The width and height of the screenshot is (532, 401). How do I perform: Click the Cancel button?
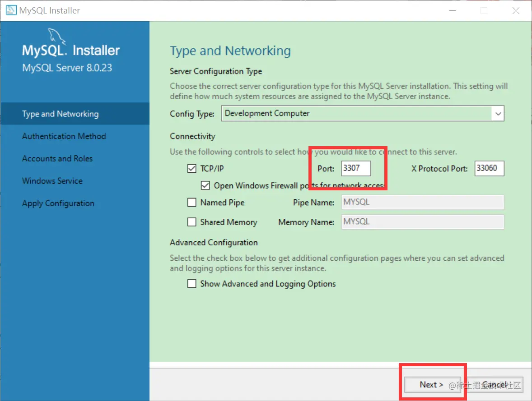(x=494, y=385)
